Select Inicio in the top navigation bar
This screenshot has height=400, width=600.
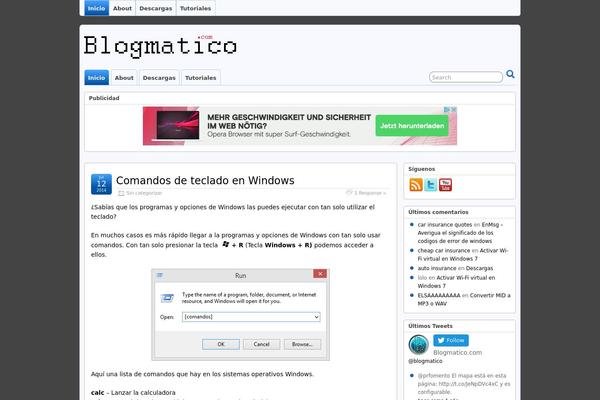click(96, 8)
